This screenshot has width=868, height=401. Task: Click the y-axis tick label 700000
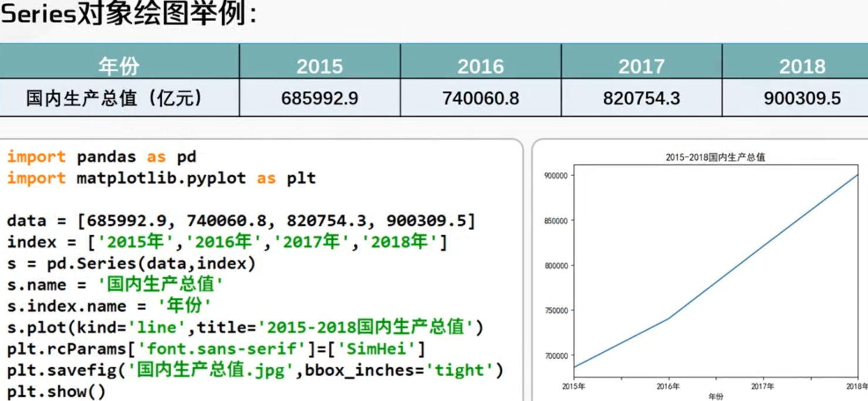click(x=556, y=355)
